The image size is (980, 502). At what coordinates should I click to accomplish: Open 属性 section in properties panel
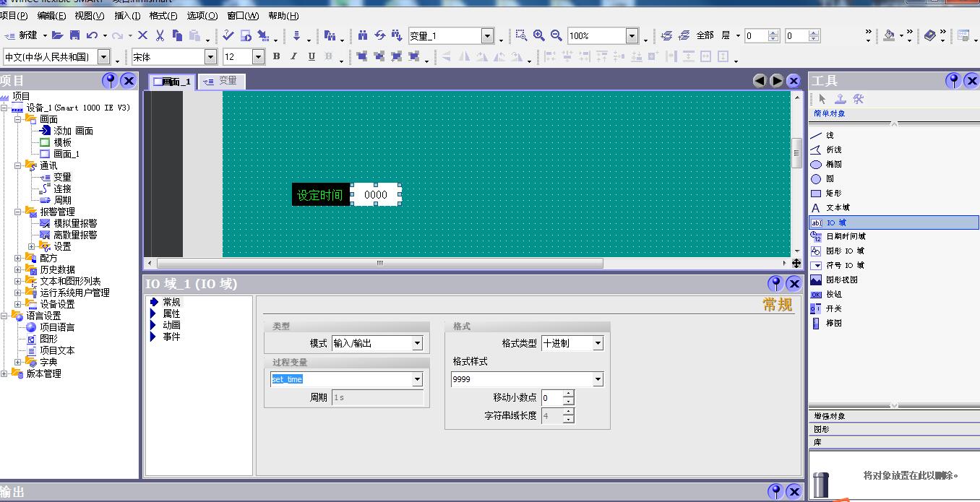(171, 314)
